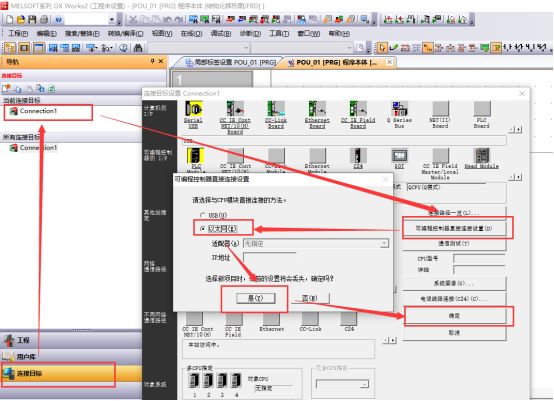The image size is (554, 401).
Task: Select the Ethernet (以太网) radio button
Action: coord(202,229)
